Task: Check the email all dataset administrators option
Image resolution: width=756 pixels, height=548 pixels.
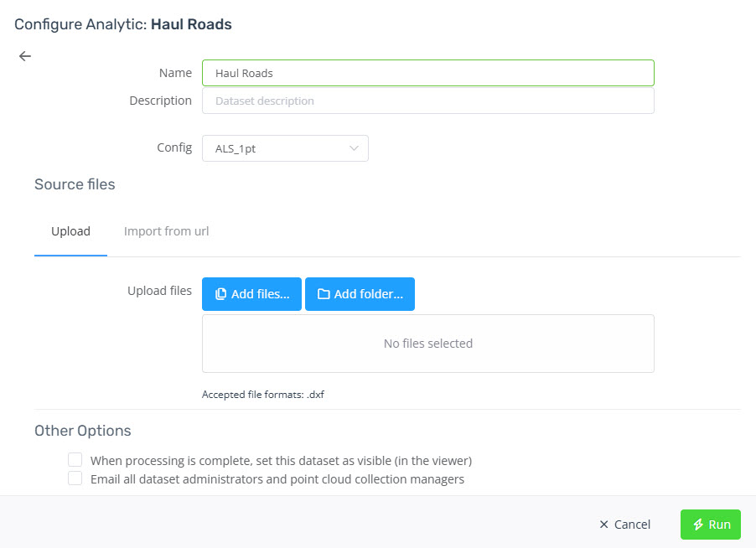Action: pyautogui.click(x=75, y=478)
